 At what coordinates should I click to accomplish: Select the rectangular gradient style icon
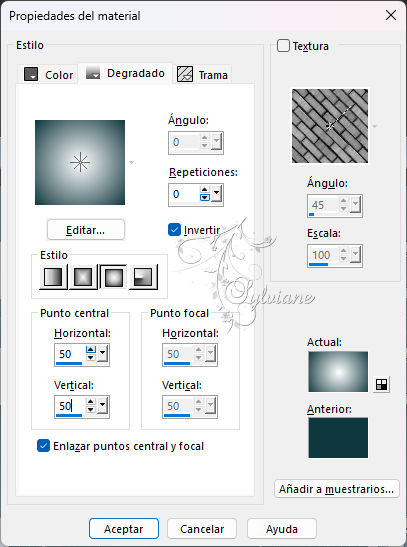tap(83, 277)
